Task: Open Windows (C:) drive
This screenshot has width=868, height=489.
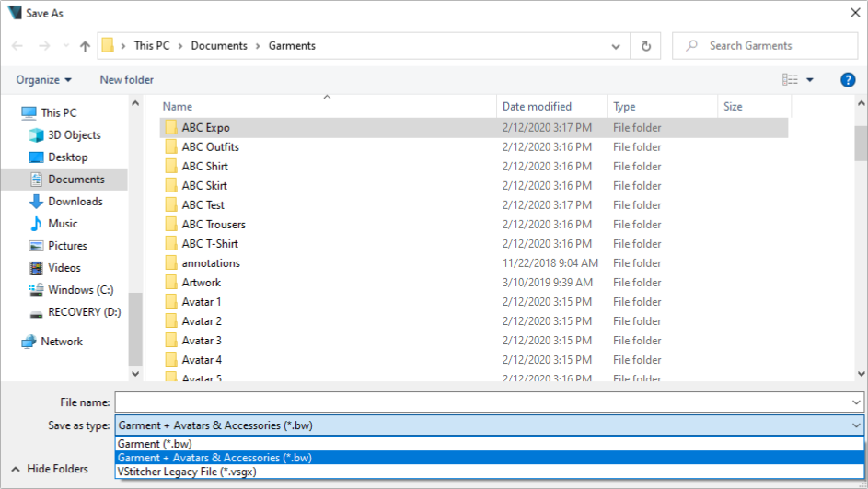Action: pyautogui.click(x=80, y=290)
